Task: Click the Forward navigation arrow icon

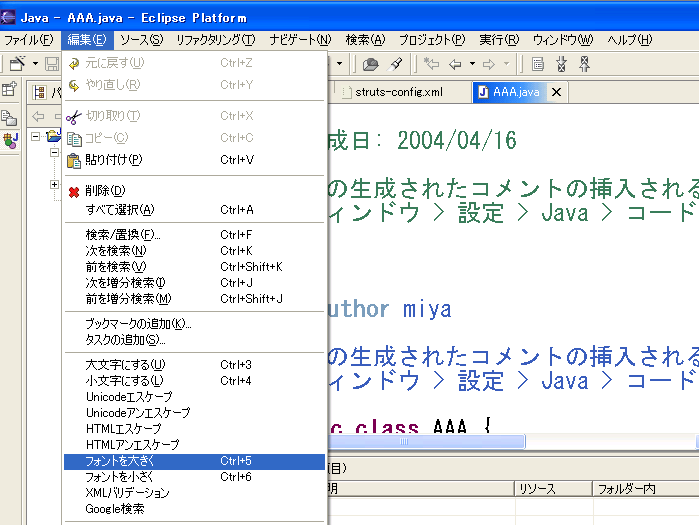Action: (489, 65)
